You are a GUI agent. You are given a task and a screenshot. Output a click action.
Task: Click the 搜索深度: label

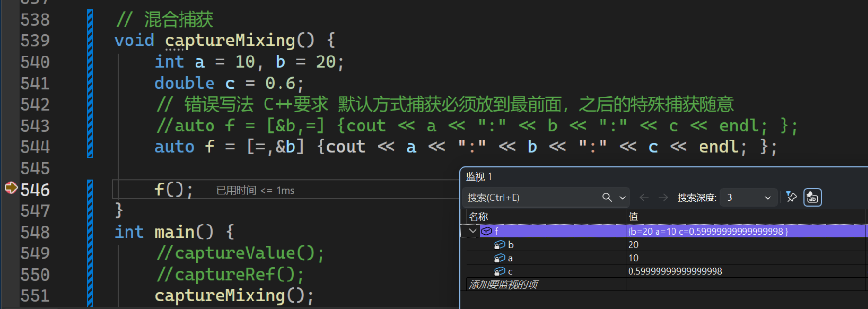click(x=697, y=197)
